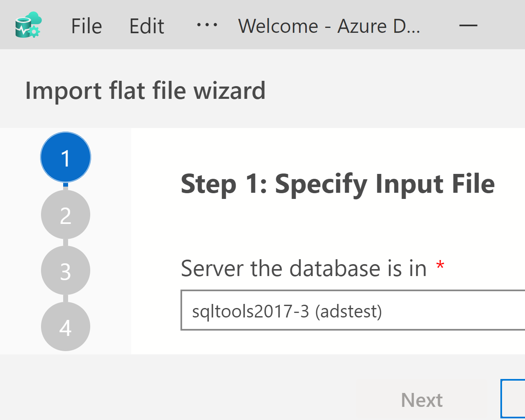Click the step 2 circle indicator

point(65,215)
